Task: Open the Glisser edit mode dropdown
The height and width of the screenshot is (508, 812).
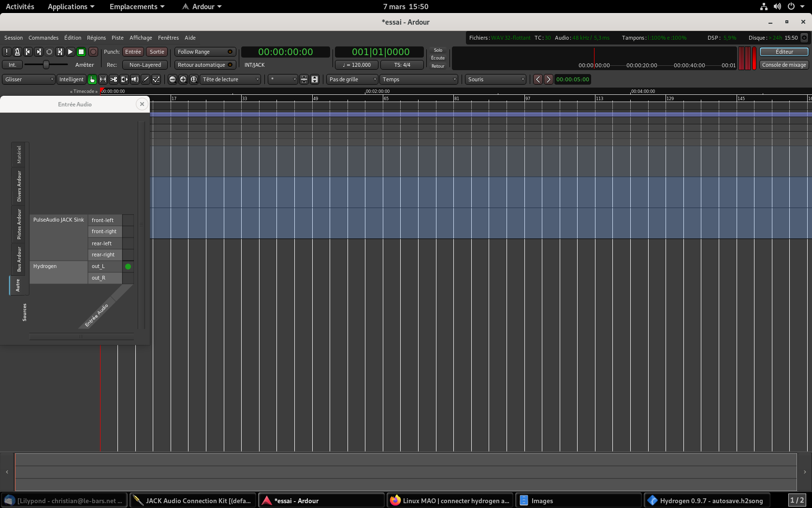Action: [x=29, y=79]
